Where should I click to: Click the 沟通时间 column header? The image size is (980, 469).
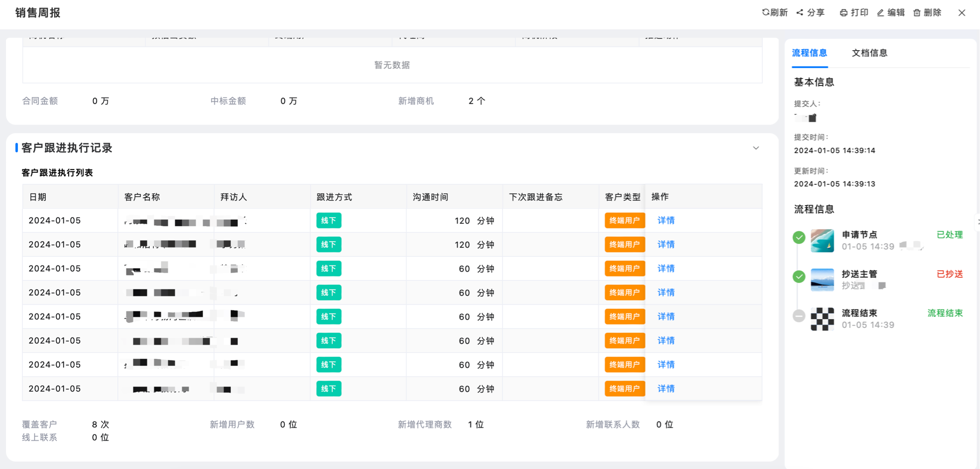[x=431, y=197]
